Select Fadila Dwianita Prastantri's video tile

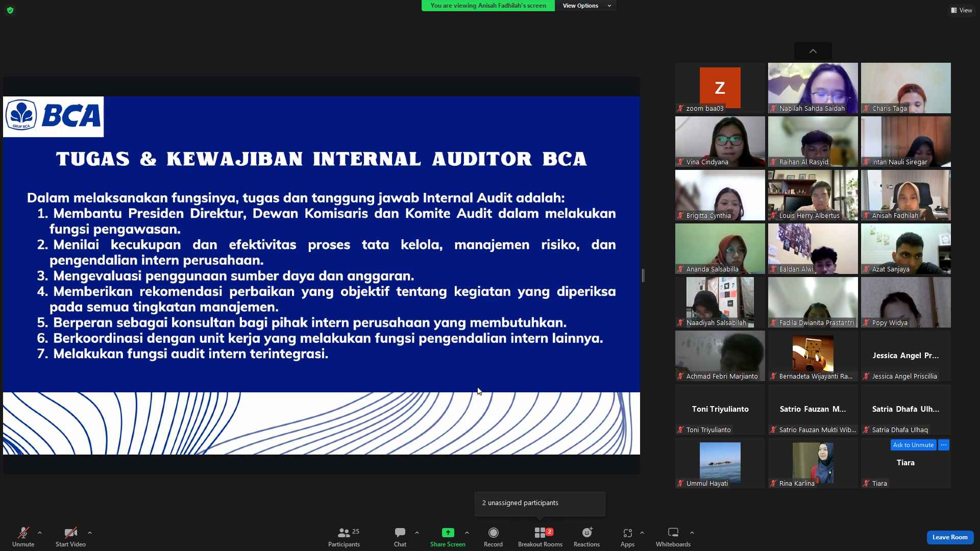(813, 302)
